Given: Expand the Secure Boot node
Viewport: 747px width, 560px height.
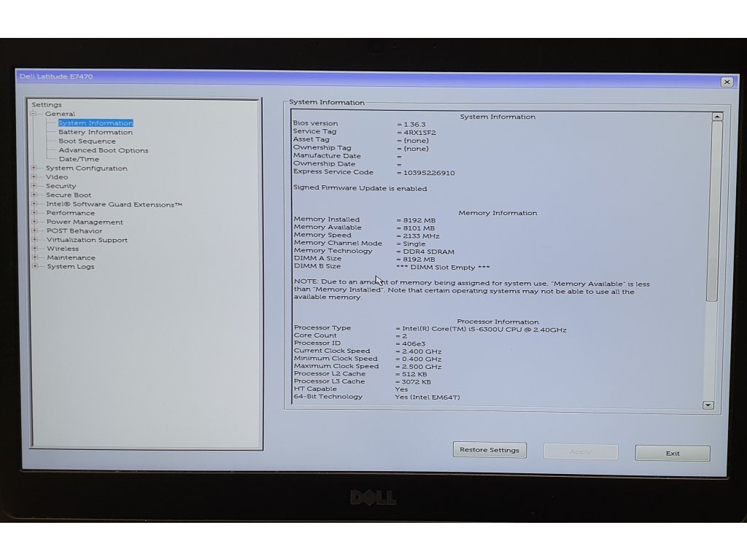Looking at the screenshot, I should click(34, 195).
